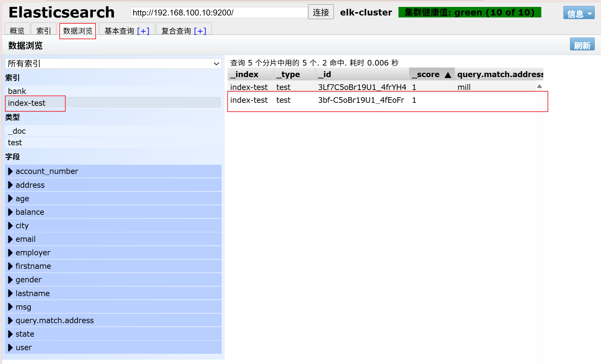Click the mill address cell
Image resolution: width=601 pixels, height=364 pixels.
464,87
